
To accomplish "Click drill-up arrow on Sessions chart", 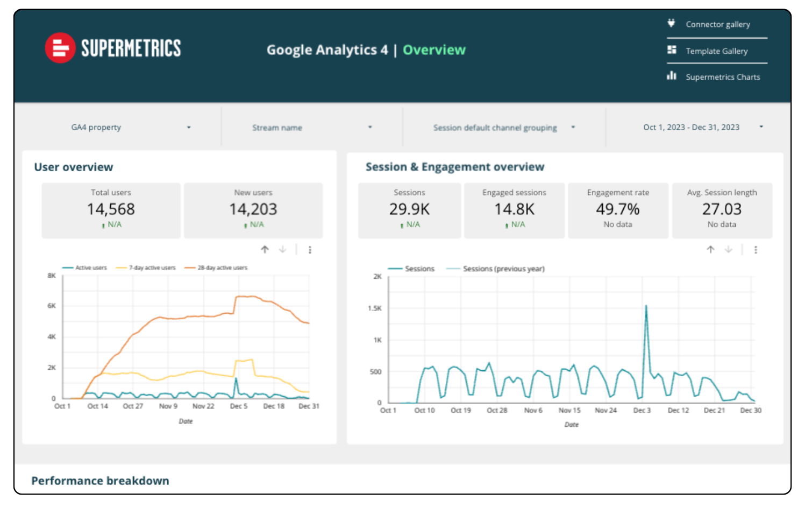I will pyautogui.click(x=710, y=250).
